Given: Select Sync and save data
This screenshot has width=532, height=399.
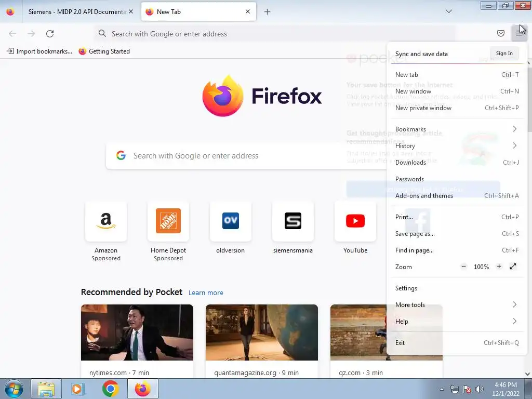Looking at the screenshot, I should (421, 54).
